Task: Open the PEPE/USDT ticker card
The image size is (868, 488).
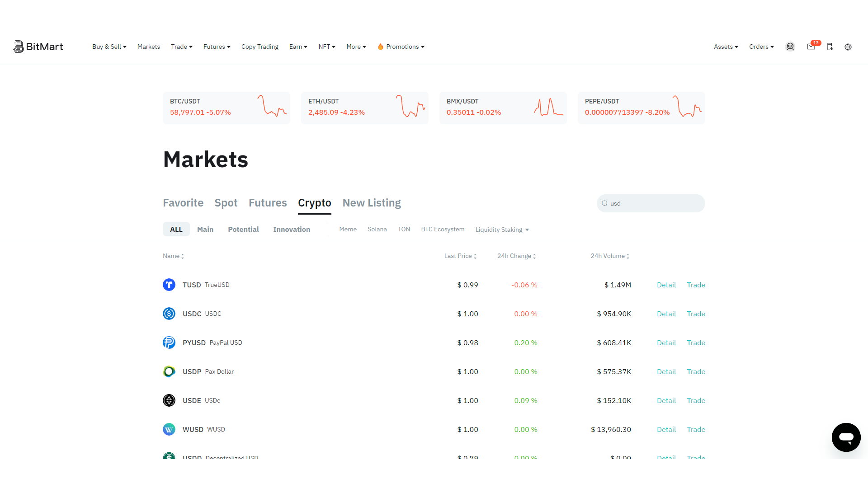Action: coord(642,108)
